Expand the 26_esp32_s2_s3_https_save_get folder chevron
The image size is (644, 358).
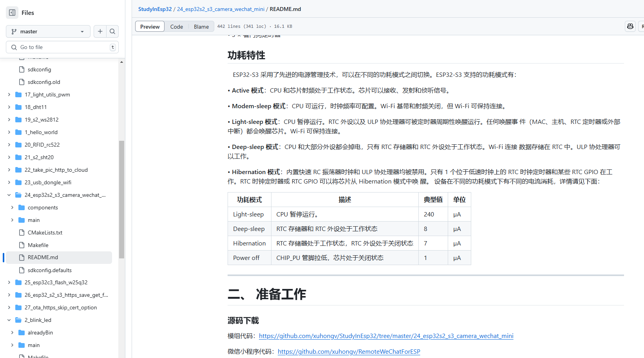coord(9,295)
